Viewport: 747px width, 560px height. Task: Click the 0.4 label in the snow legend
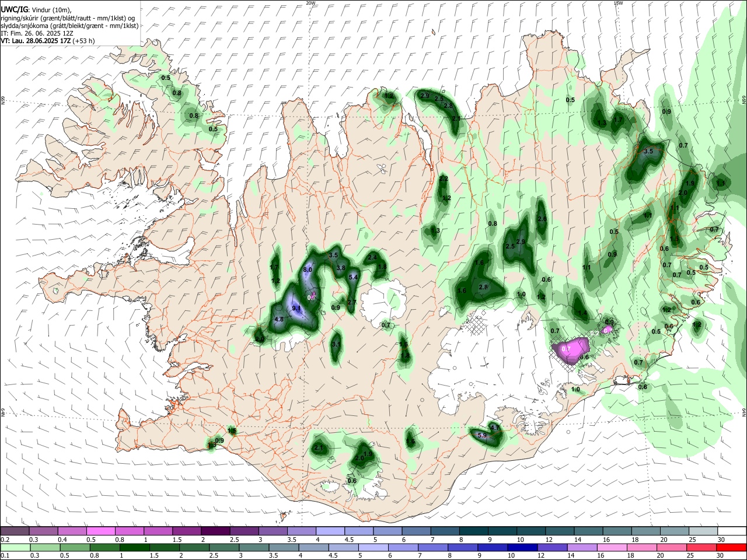(62, 540)
